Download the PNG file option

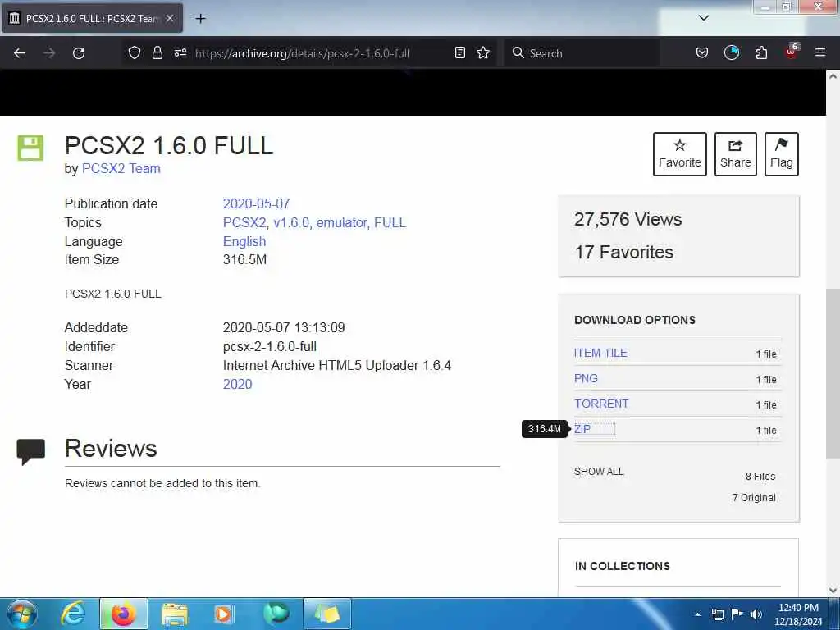click(586, 378)
